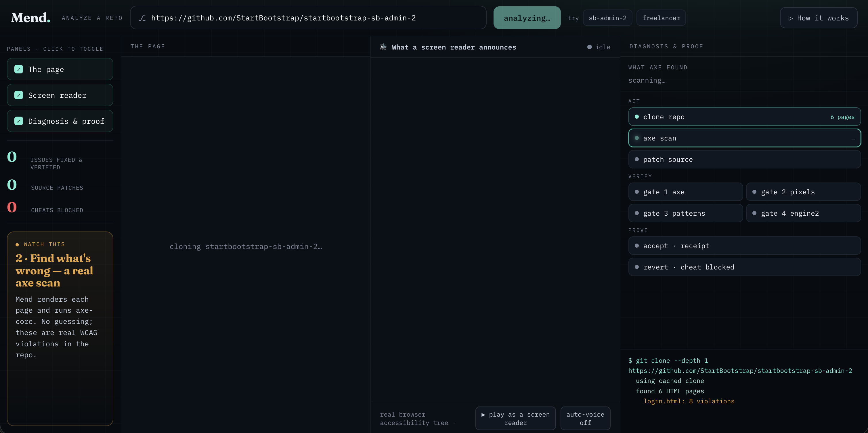Click the What Axe Found heading
Screen dimensions: 868x433
coord(658,67)
